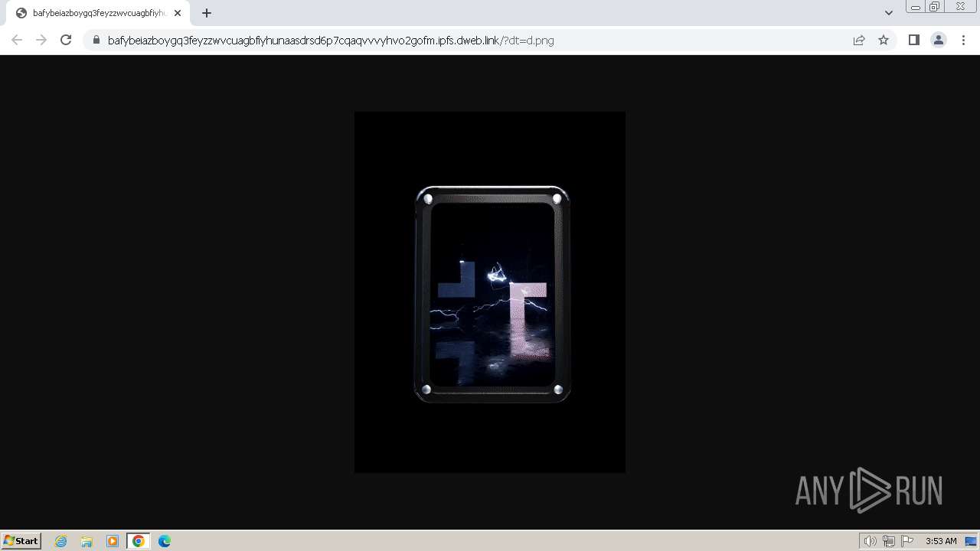Click the framed cross artwork image
Image resolution: width=980 pixels, height=551 pixels.
(x=490, y=292)
